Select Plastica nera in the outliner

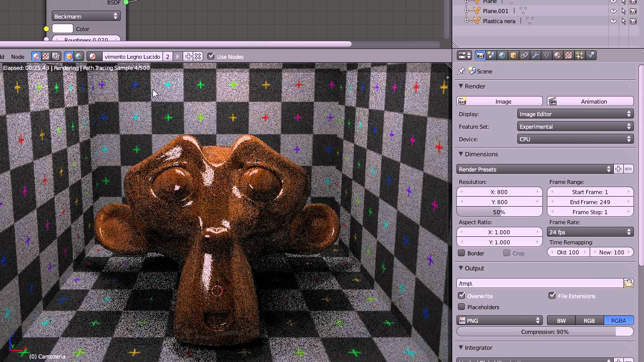499,21
